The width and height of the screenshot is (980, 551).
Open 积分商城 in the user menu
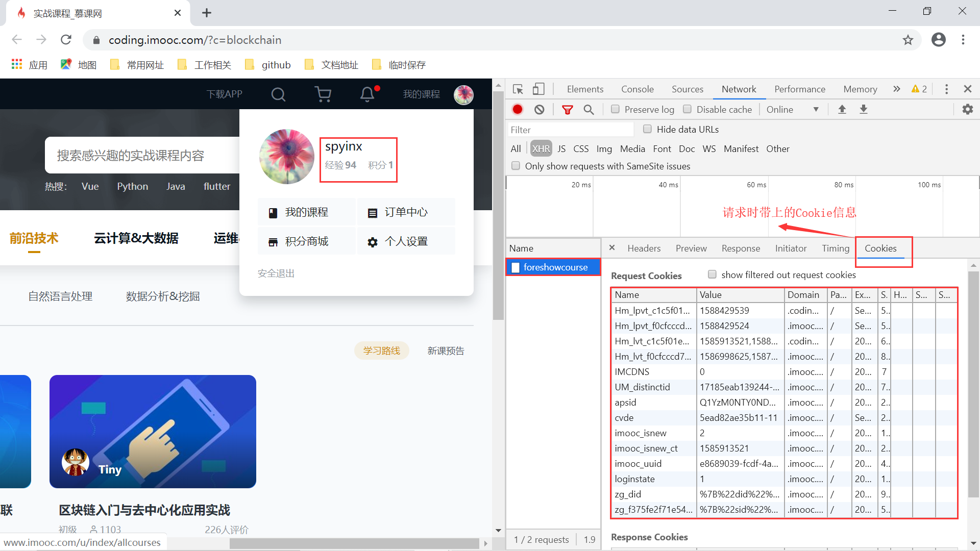coord(306,241)
